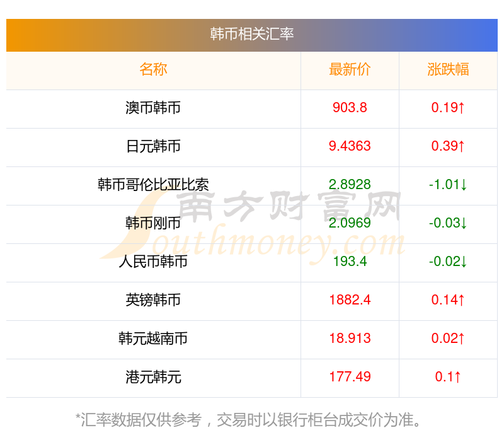This screenshot has height=440, width=504.
Task: Click the change value -0.03↓
Action: click(448, 223)
